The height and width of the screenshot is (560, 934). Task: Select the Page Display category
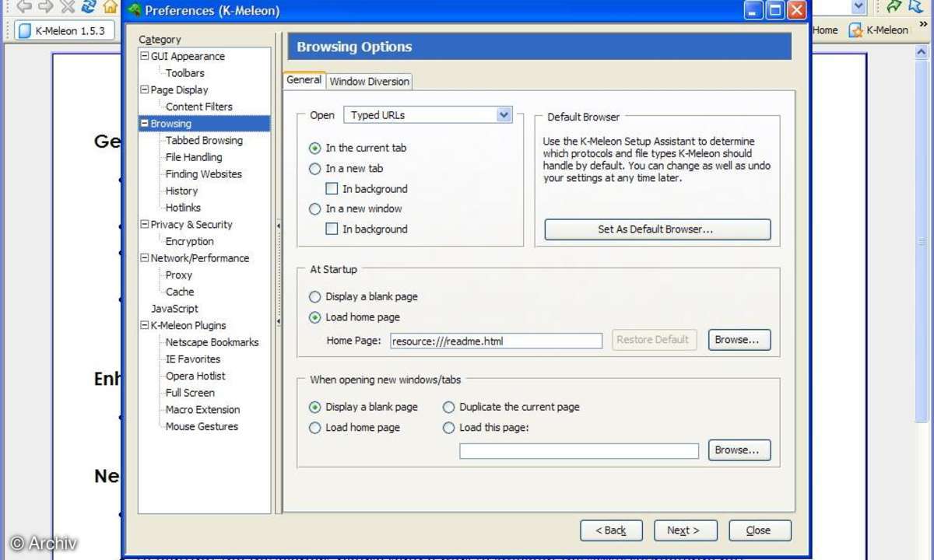[179, 89]
